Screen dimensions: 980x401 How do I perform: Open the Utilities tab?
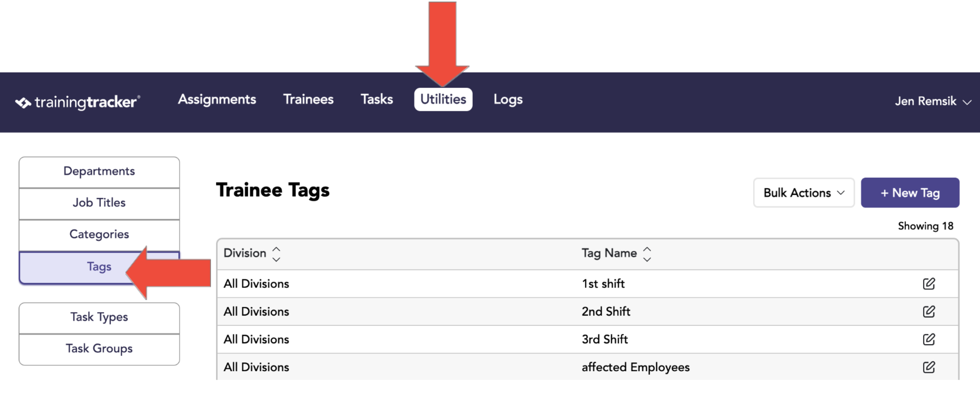(443, 99)
